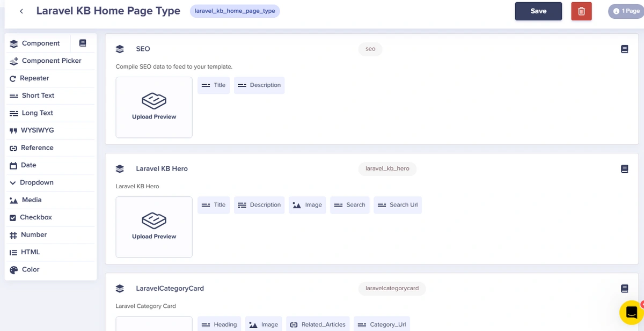The height and width of the screenshot is (331, 644).
Task: Click Search Url field in Laravel KB Hero
Action: (x=398, y=205)
